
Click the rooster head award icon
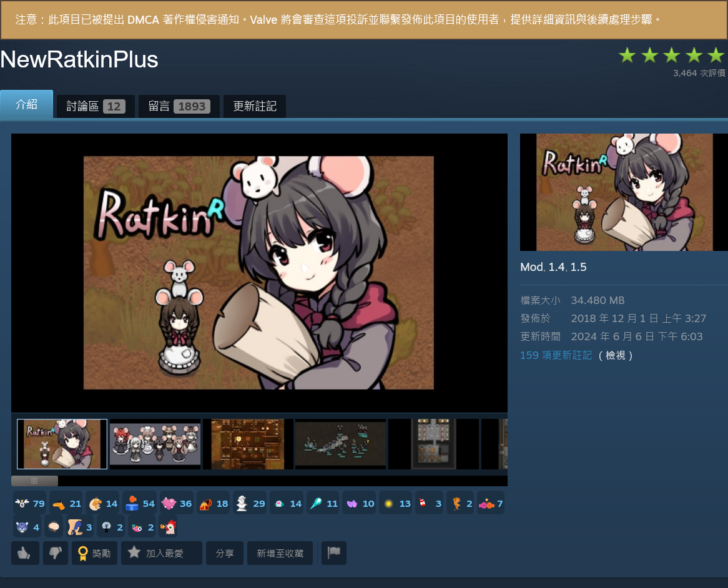point(168,527)
